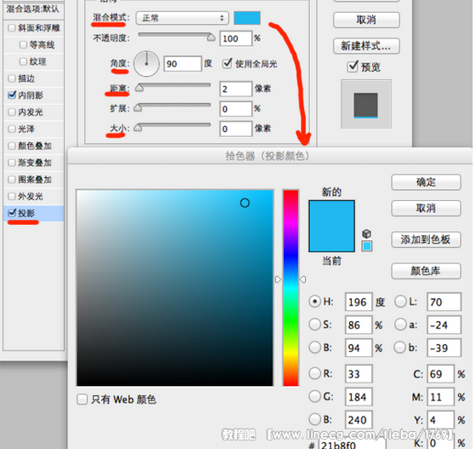The width and height of the screenshot is (476, 449).
Task: Click the 大小 size slider handle
Action: pos(138,128)
